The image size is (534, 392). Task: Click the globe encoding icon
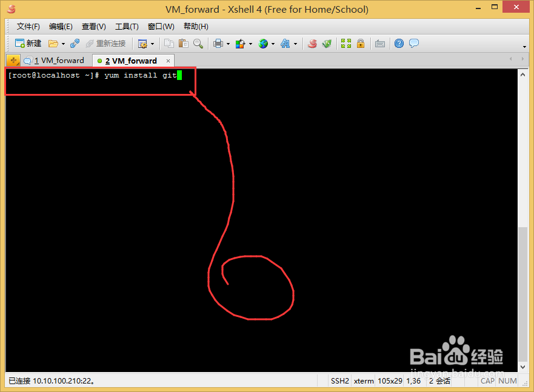tap(263, 44)
